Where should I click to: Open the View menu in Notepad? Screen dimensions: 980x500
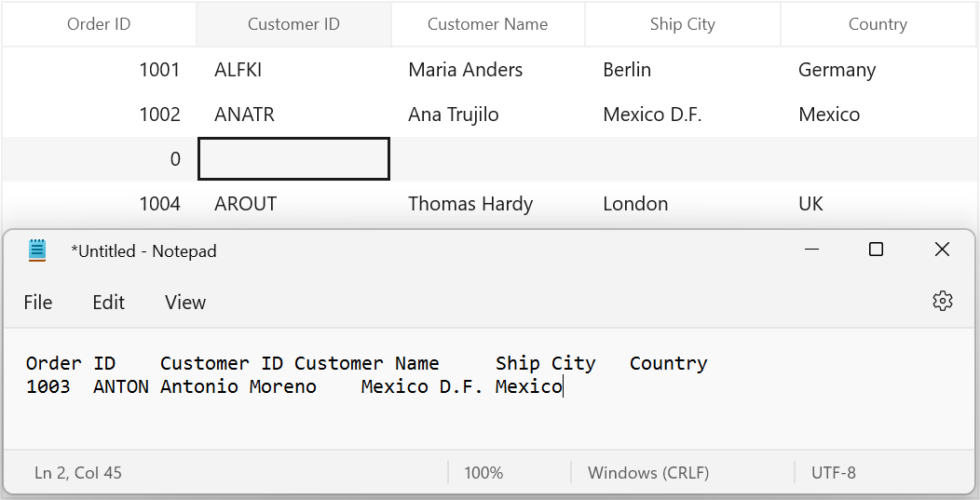coord(185,302)
